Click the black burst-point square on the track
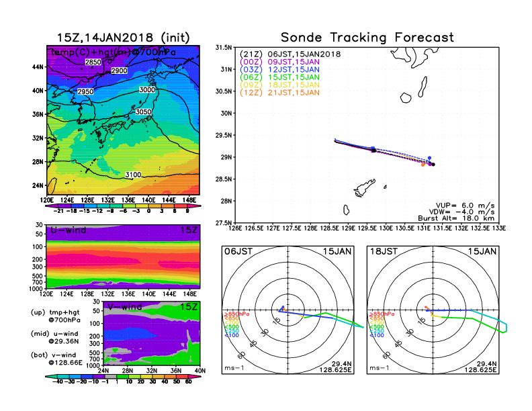The width and height of the screenshot is (532, 411). pos(374,150)
